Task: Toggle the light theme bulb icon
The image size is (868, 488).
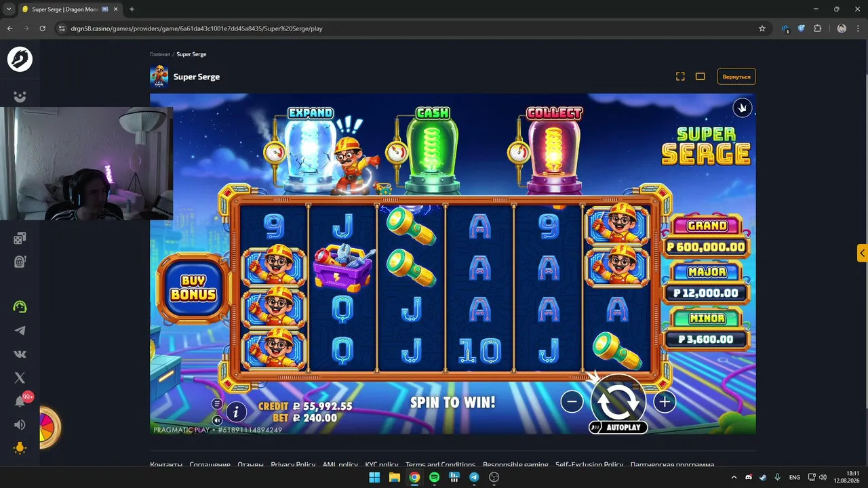Action: point(20,448)
